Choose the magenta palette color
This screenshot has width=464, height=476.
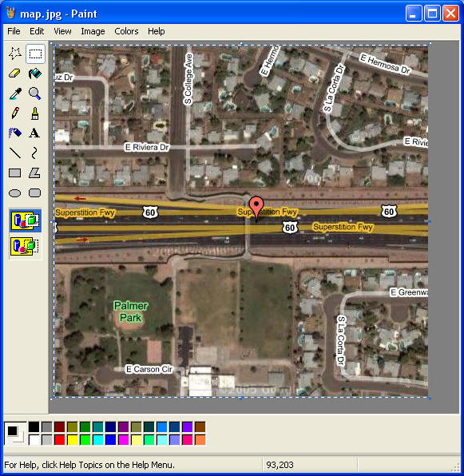coord(124,440)
